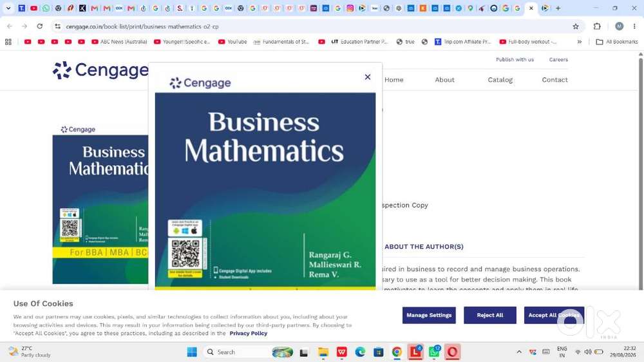Open the weather widget showing 27°C
The image size is (644, 362).
pos(30,352)
